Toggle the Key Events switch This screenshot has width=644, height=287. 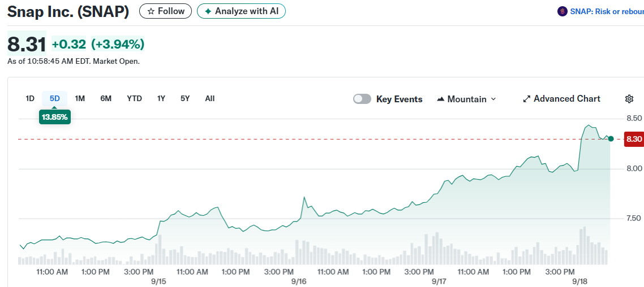[x=362, y=99]
